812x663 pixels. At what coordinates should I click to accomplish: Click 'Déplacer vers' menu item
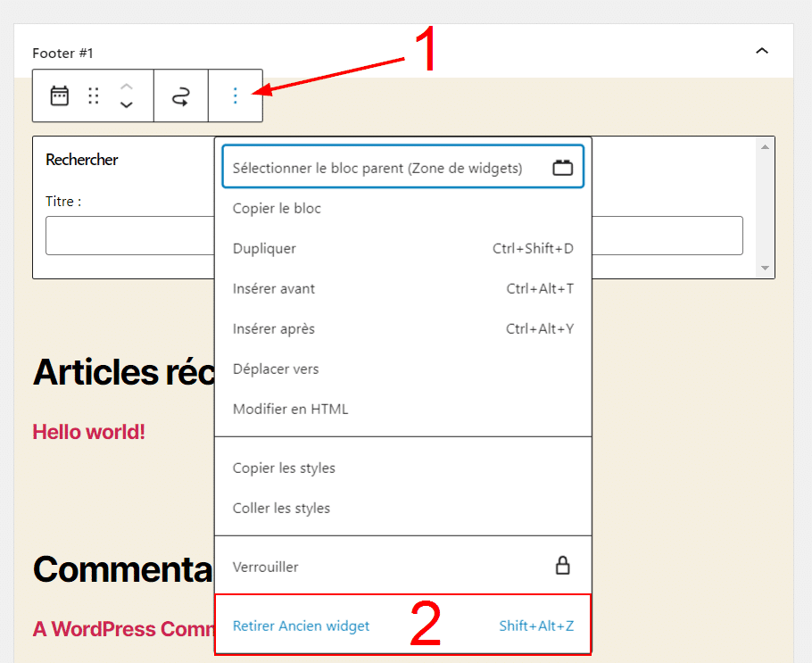(x=276, y=369)
